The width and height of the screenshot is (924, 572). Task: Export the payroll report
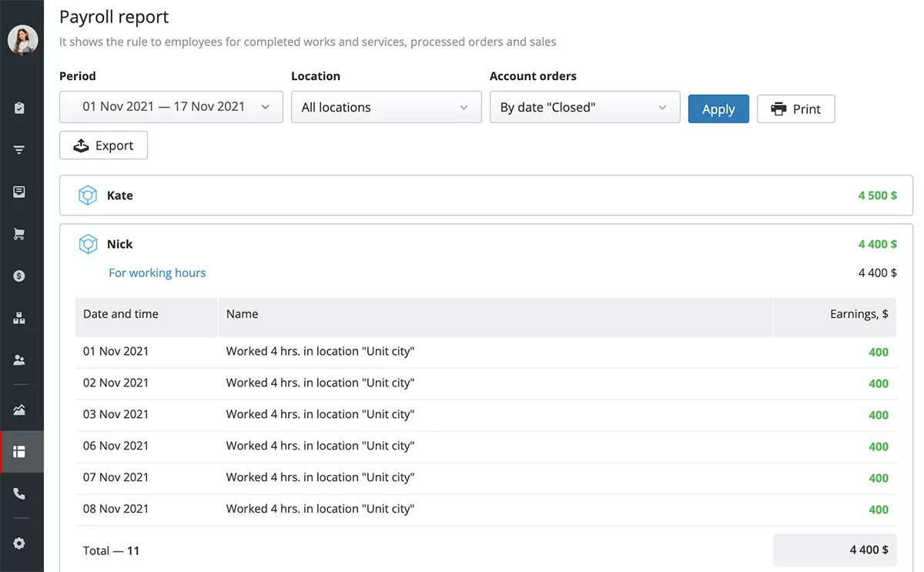(103, 146)
